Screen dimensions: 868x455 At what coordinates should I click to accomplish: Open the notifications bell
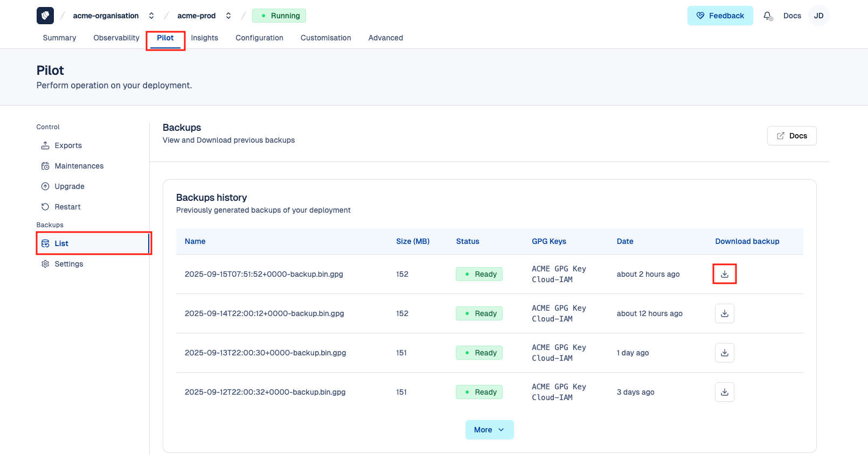click(768, 16)
